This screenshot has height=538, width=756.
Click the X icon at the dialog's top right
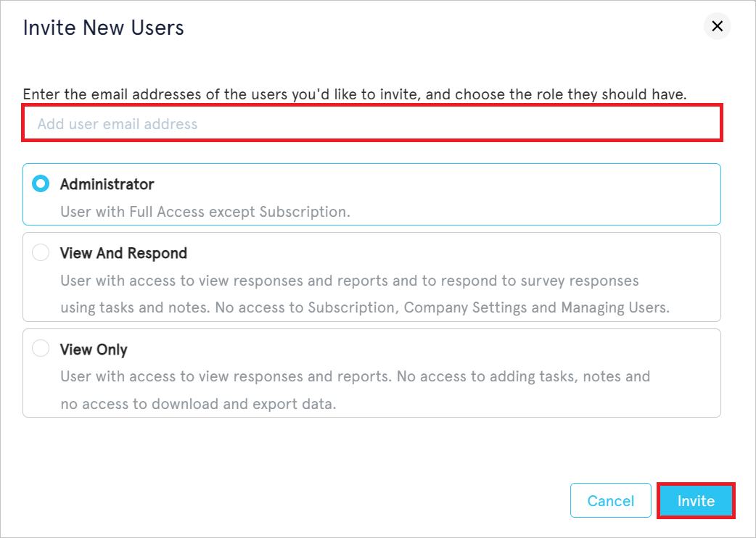pyautogui.click(x=717, y=26)
